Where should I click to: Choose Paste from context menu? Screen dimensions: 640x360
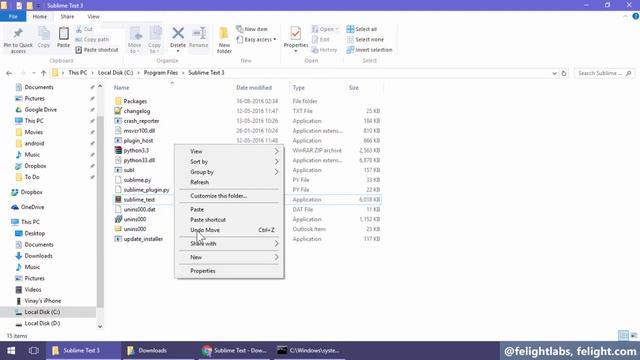click(x=229, y=209)
